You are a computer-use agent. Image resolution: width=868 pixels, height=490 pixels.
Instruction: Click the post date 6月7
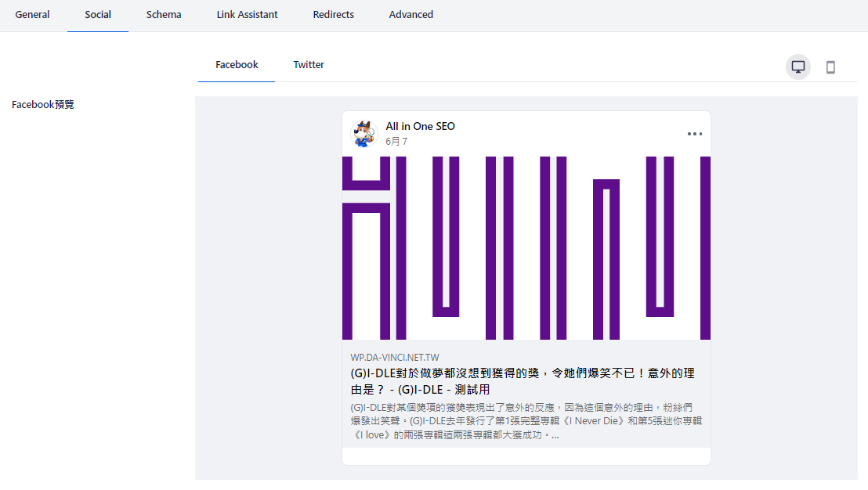pyautogui.click(x=396, y=142)
